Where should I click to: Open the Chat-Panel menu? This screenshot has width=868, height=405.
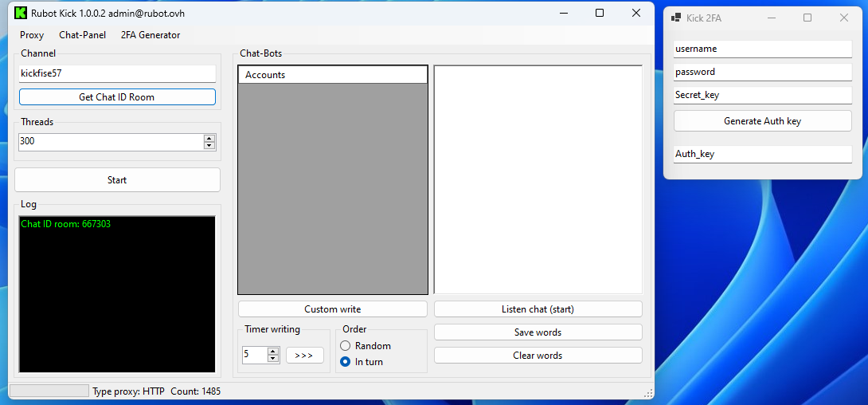[82, 35]
